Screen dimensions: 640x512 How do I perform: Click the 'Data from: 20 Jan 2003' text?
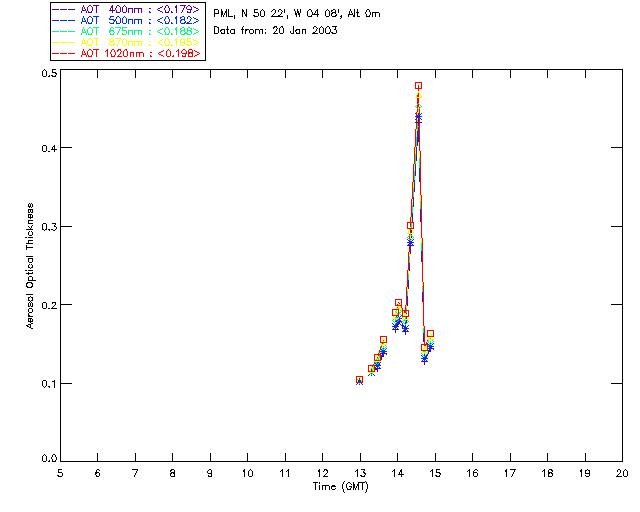(275, 31)
